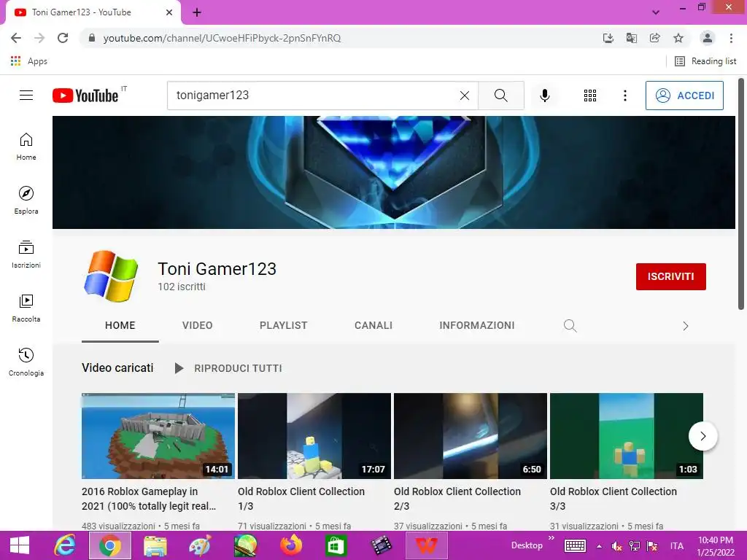Viewport: 747px width, 560px height.
Task: Click in the YouTube search field
Action: coord(314,96)
